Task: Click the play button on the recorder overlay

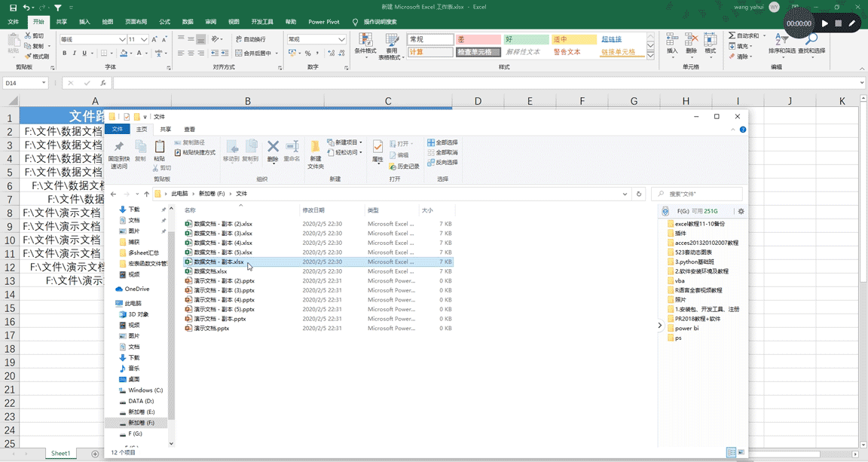Action: tap(825, 23)
